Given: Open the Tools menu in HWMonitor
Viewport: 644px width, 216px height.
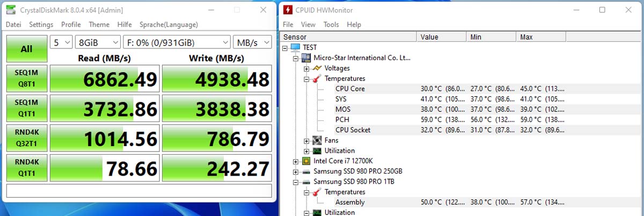Looking at the screenshot, I should point(331,24).
